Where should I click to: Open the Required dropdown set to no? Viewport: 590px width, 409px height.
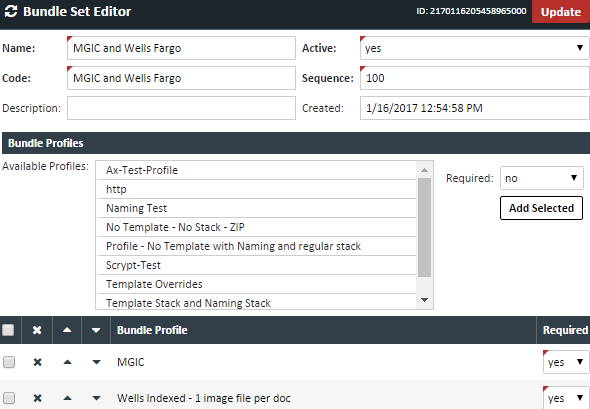click(x=541, y=178)
